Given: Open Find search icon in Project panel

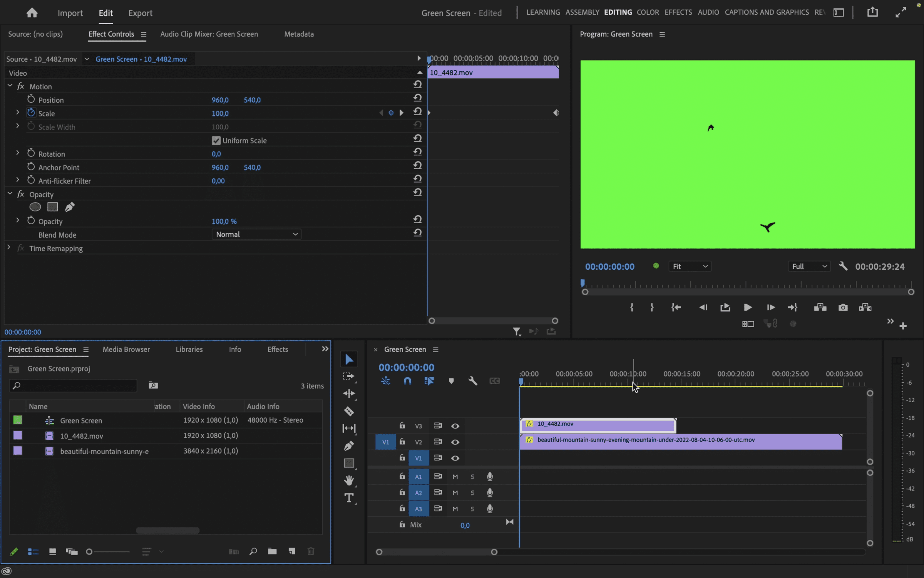Looking at the screenshot, I should (253, 551).
